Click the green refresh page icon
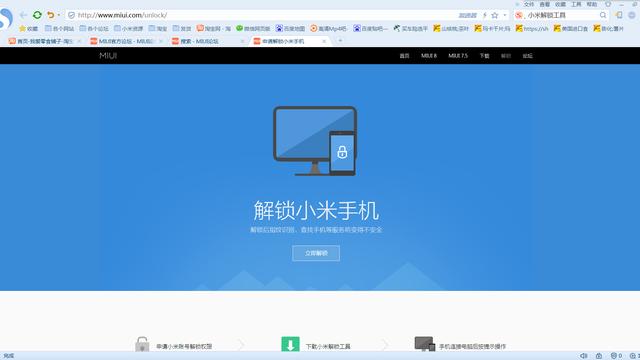The height and width of the screenshot is (360, 640). coord(37,15)
